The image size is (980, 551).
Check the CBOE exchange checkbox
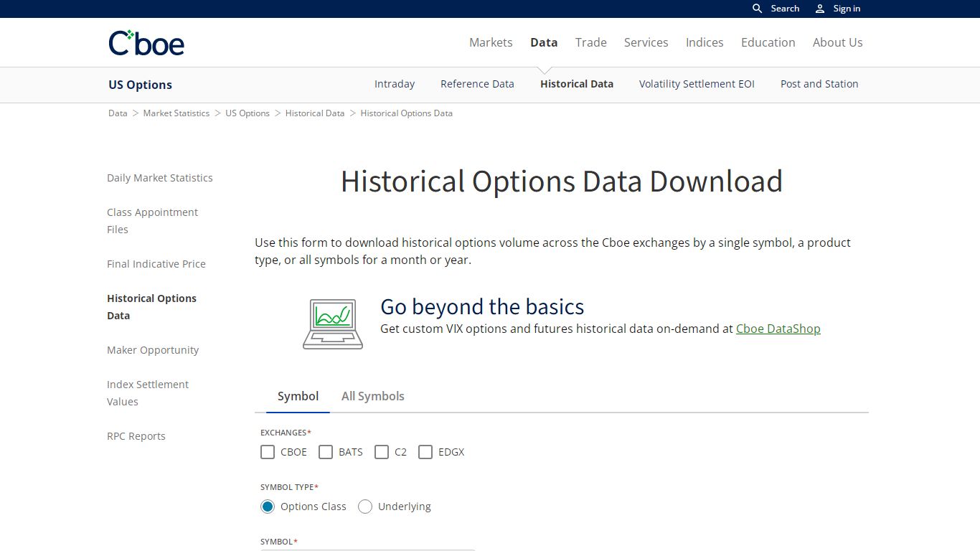[x=268, y=452]
